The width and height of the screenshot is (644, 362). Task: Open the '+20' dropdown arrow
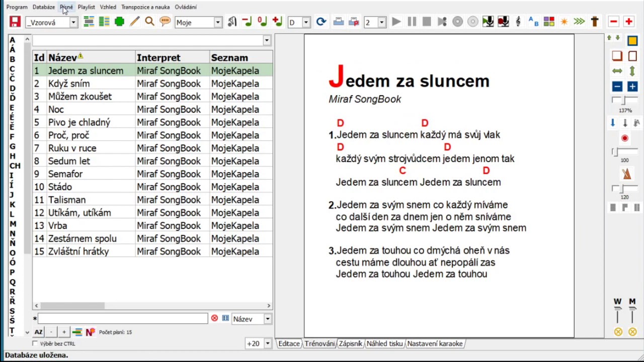(268, 343)
